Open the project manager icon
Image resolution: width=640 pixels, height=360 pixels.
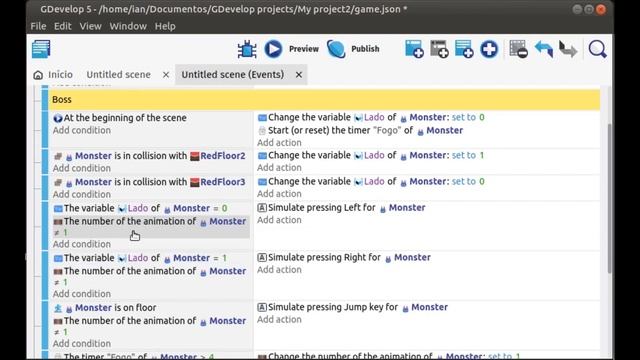[41, 49]
